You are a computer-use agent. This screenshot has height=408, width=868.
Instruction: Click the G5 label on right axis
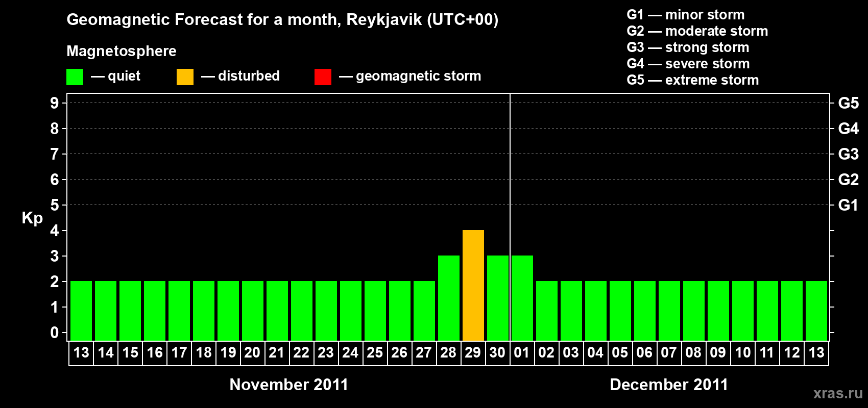point(848,103)
